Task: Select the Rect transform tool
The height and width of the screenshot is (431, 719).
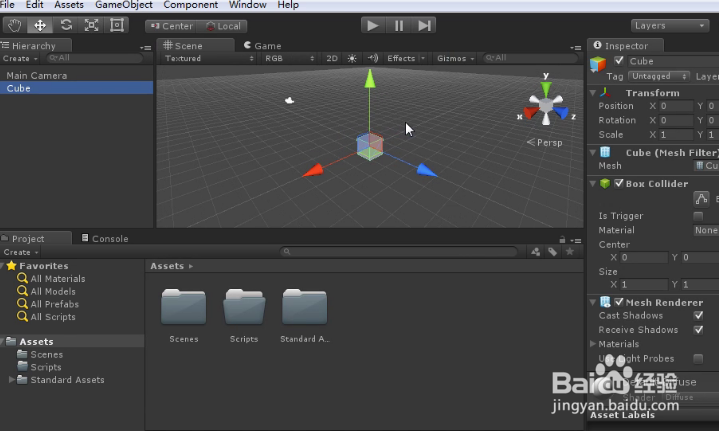Action: pos(117,25)
